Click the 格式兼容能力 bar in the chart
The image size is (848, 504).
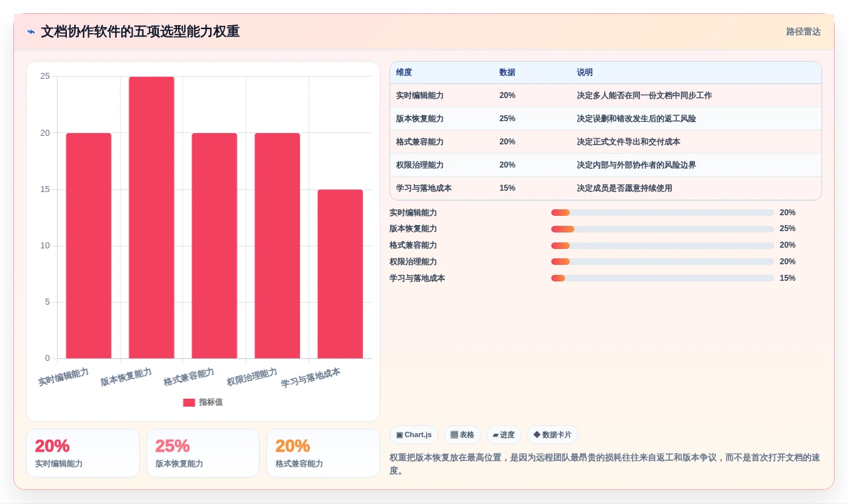tap(215, 246)
